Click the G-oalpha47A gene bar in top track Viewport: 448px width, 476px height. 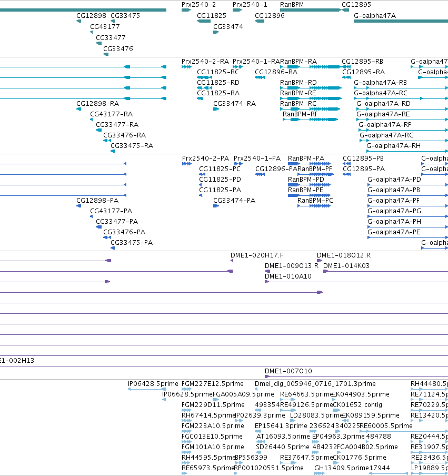coord(401,21)
